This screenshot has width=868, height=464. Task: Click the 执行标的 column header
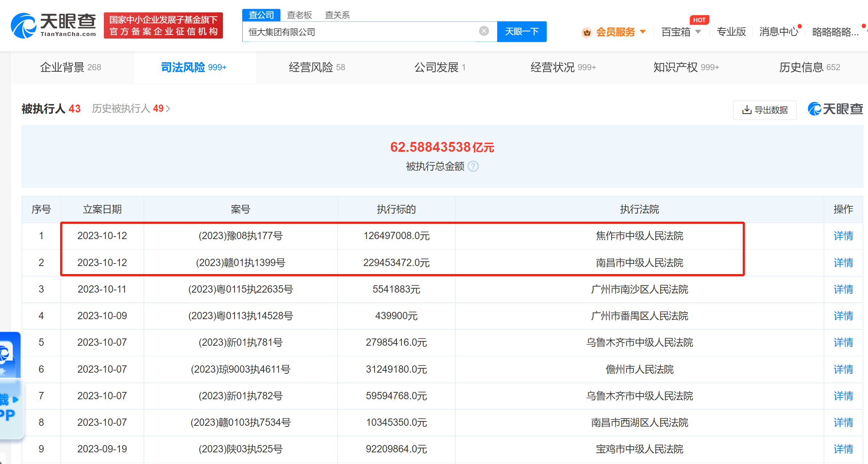(396, 209)
